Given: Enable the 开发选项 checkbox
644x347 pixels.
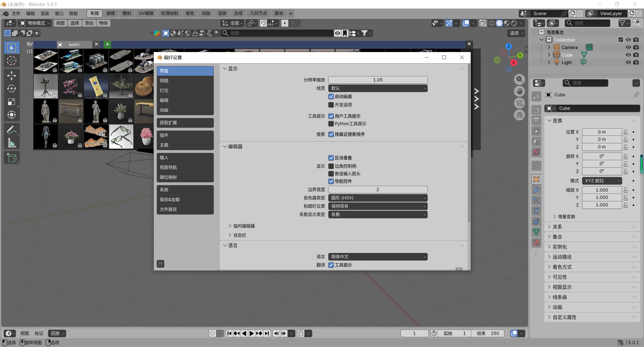Looking at the screenshot, I should (x=331, y=105).
